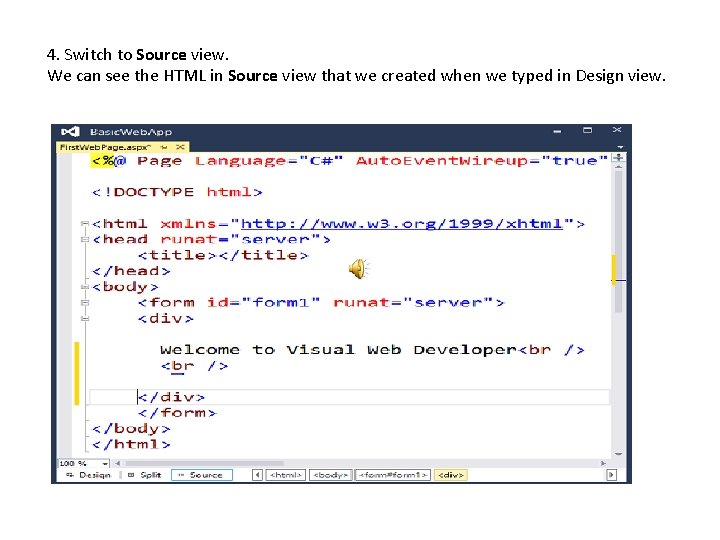Click the </form> closing tag
Screen dimensions: 720x540
click(177, 413)
